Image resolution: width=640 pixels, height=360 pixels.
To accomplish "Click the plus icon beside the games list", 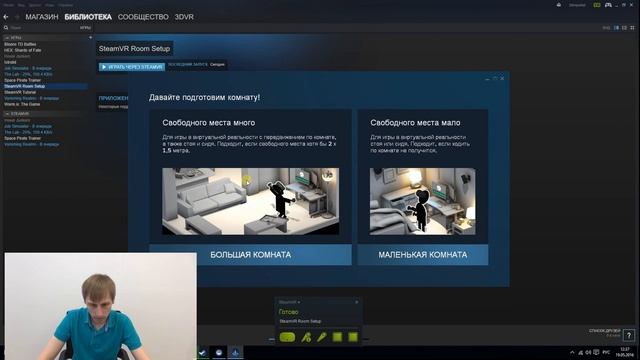I will point(90,38).
